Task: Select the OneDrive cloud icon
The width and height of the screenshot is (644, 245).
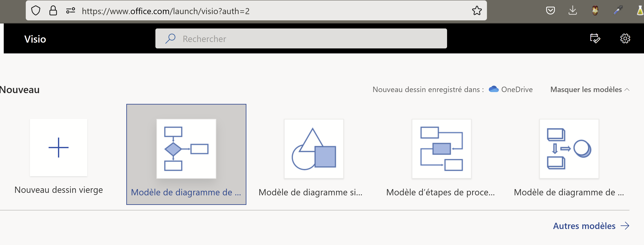Action: click(494, 89)
